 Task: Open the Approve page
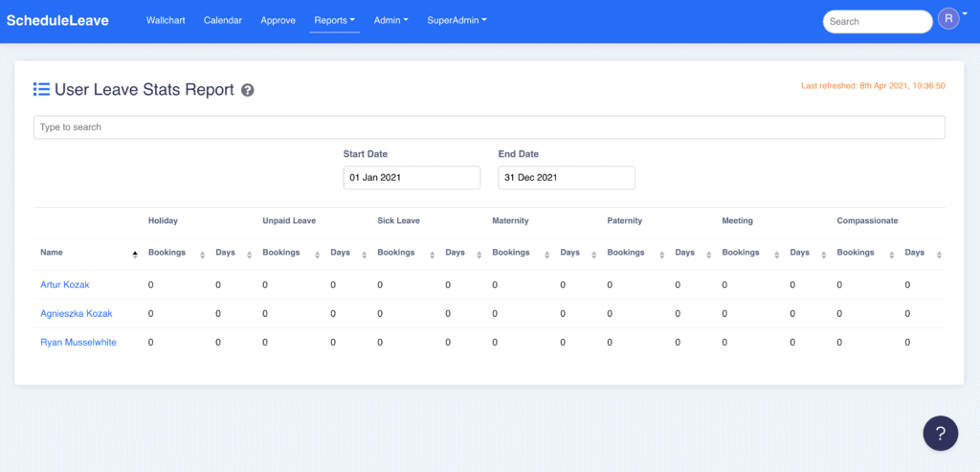point(278,20)
